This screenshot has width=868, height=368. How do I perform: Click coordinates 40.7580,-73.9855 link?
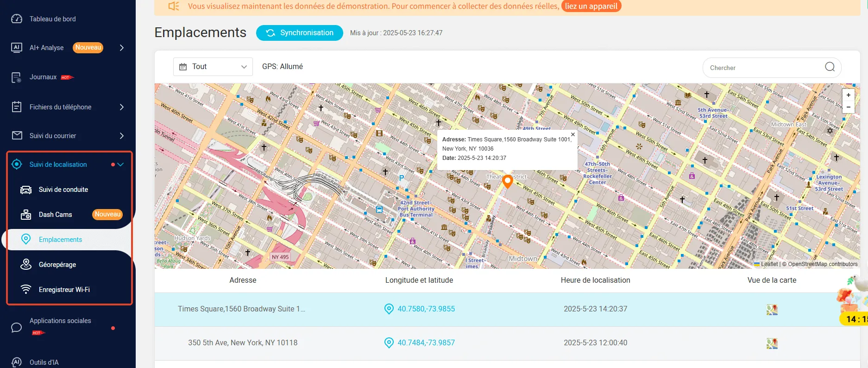coord(426,309)
